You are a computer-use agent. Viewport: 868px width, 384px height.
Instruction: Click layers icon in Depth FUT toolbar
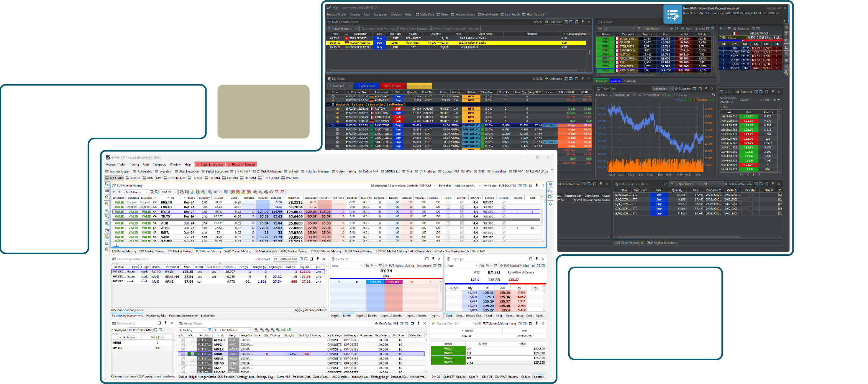click(x=380, y=265)
